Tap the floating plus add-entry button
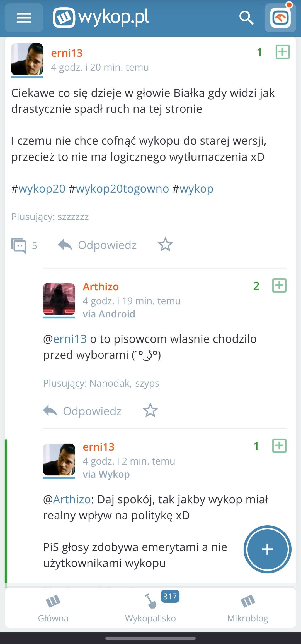This screenshot has height=644, width=301. pos(267,549)
